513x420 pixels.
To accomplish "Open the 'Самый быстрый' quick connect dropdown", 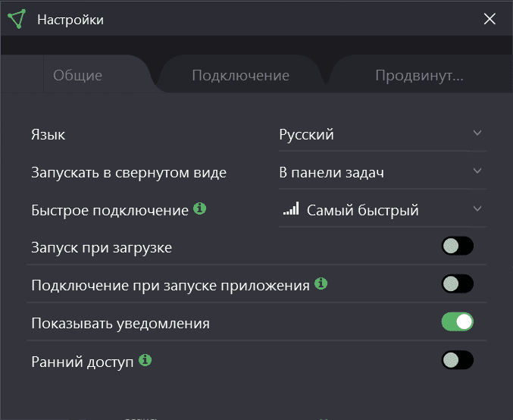I will click(381, 210).
